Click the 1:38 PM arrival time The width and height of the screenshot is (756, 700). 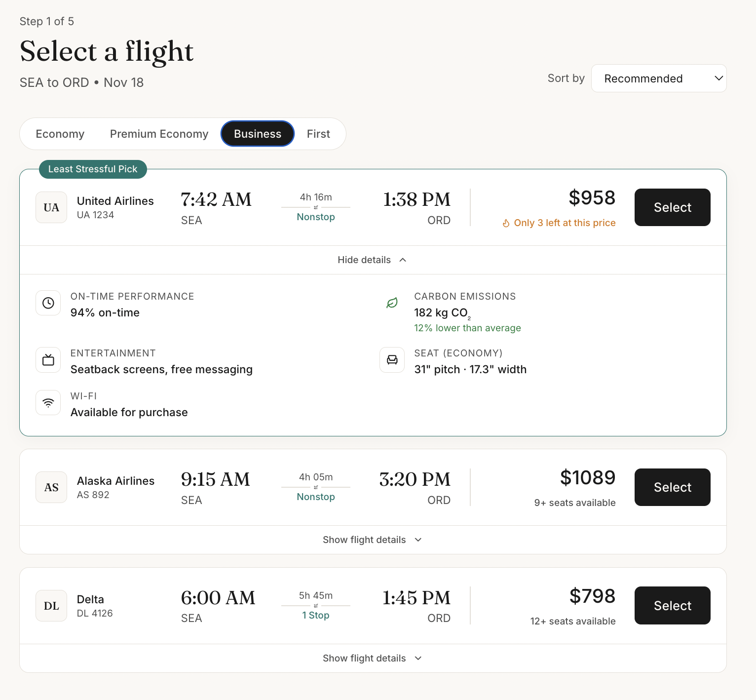416,200
